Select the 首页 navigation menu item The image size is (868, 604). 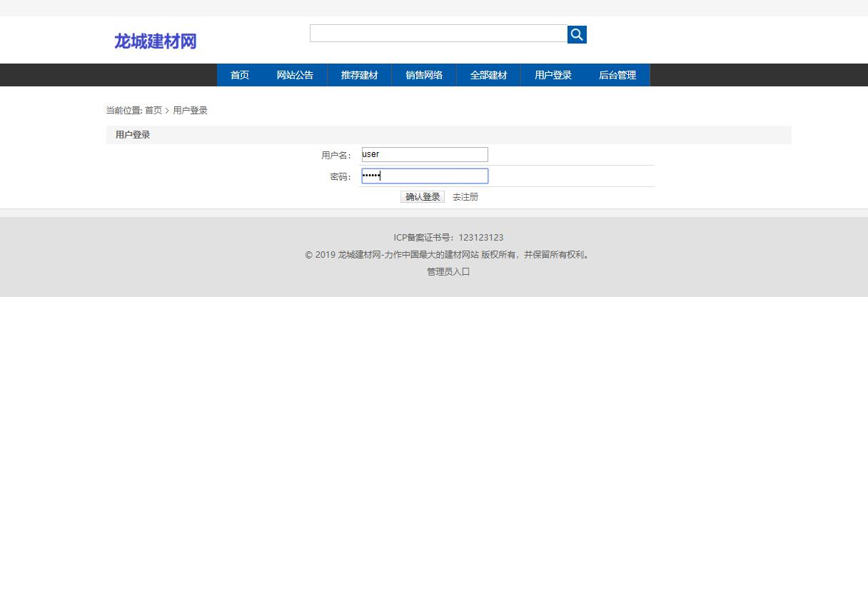pos(239,75)
